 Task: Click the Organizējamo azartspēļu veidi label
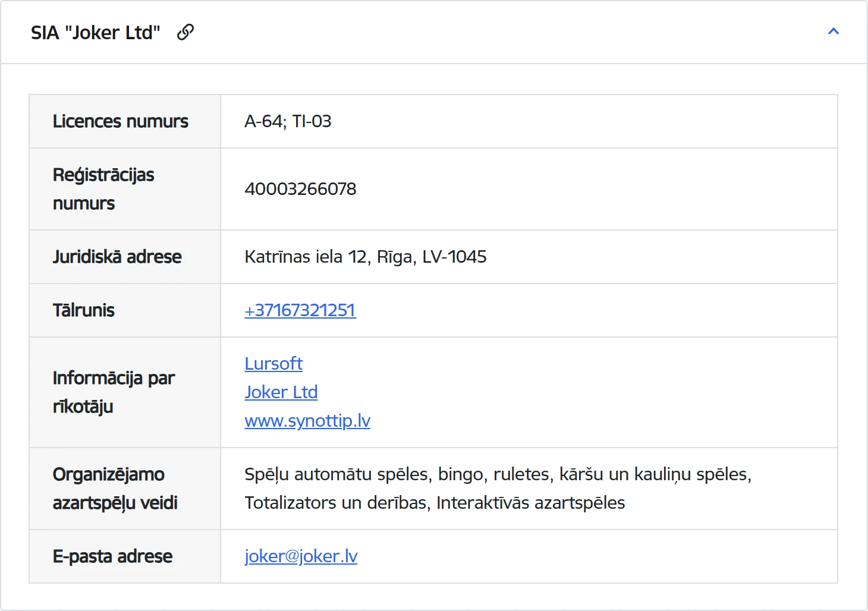pos(115,489)
